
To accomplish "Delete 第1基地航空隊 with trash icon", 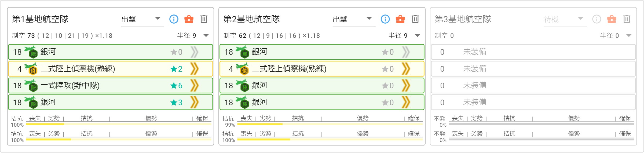I will 204,19.
